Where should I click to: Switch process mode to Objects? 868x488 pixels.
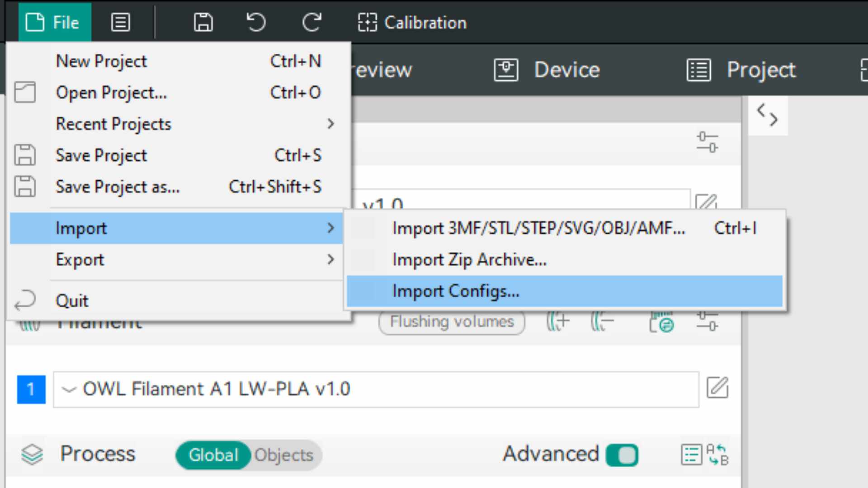(284, 455)
